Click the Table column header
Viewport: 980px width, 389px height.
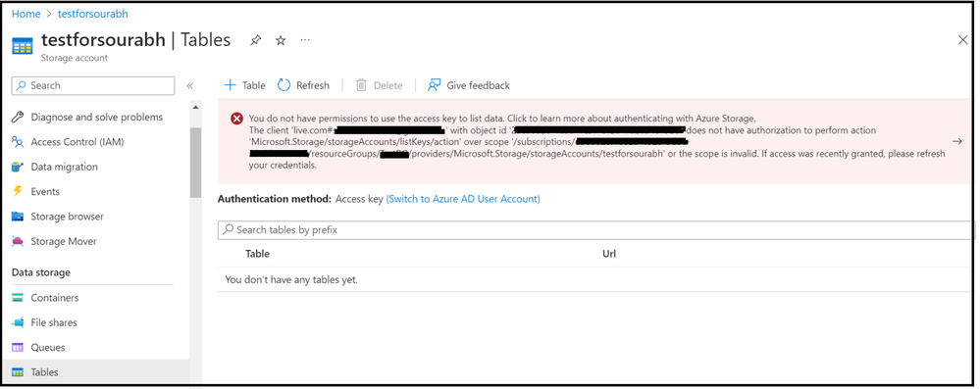257,254
